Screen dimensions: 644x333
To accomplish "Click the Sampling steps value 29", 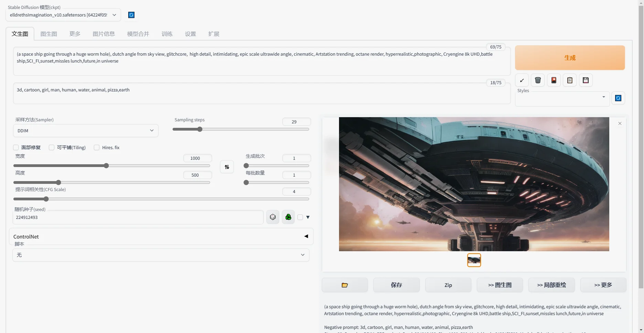I will click(x=296, y=122).
